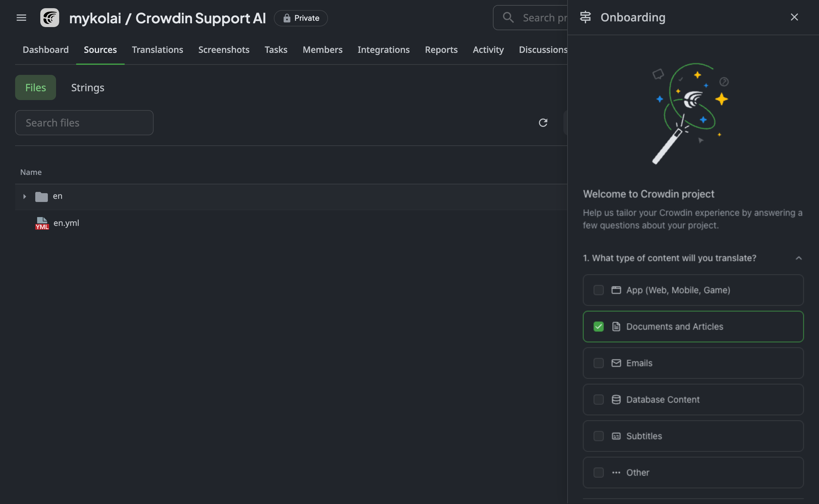Click the en.yml YML file icon
The image size is (819, 504).
point(42,223)
